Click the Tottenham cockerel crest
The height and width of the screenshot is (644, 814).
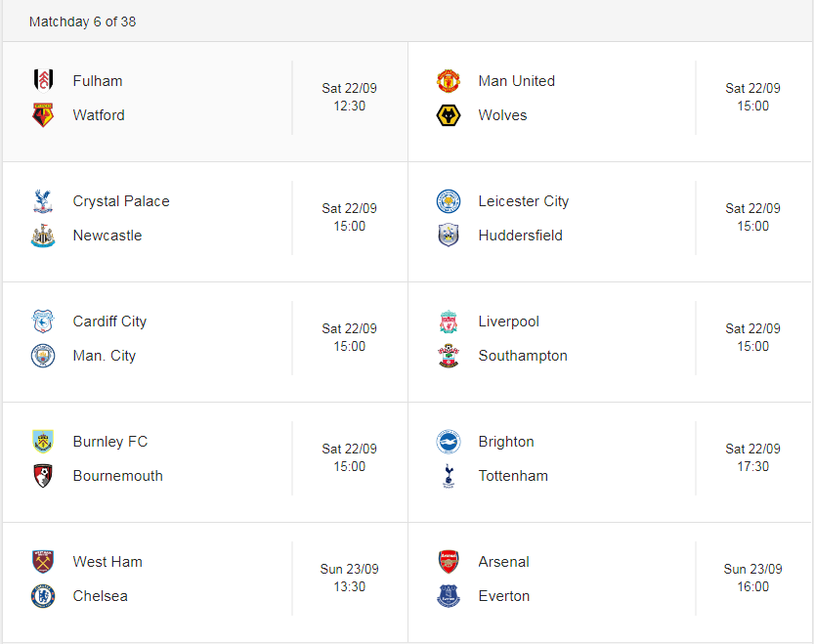(449, 476)
